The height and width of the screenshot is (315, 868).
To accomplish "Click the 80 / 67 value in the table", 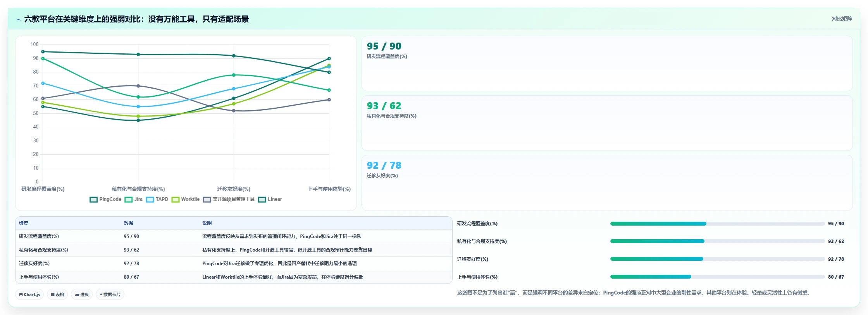I will click(x=131, y=277).
